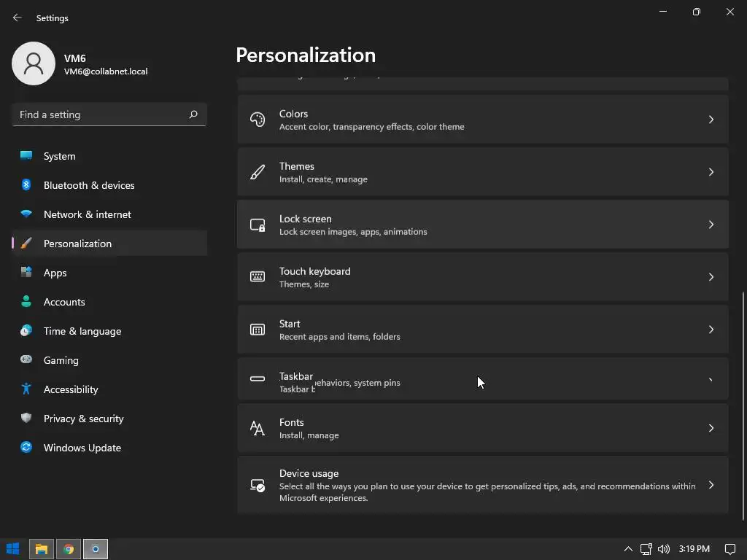Click the search magnifier icon
Image resolution: width=747 pixels, height=560 pixels.
(193, 114)
